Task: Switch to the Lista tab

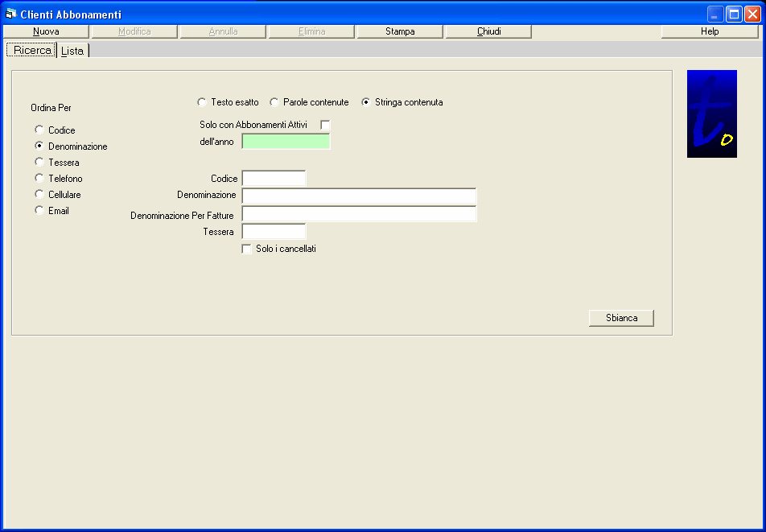Action: (x=72, y=51)
